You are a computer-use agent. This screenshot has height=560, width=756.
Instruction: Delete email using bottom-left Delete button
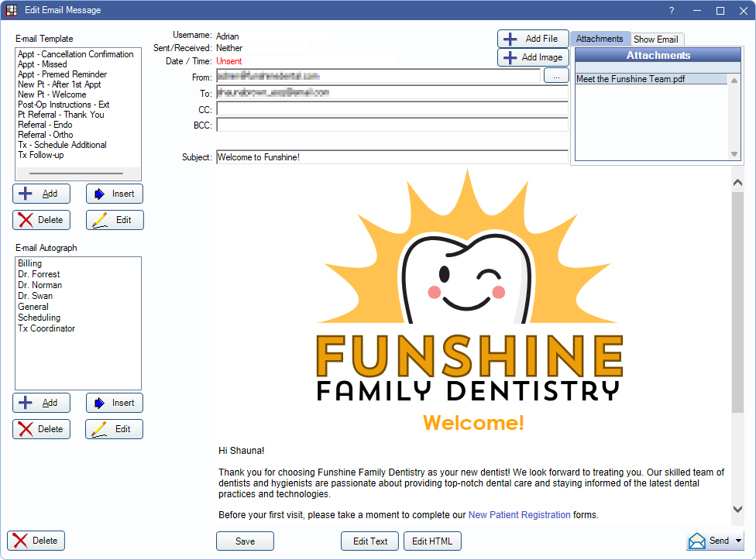(x=36, y=541)
